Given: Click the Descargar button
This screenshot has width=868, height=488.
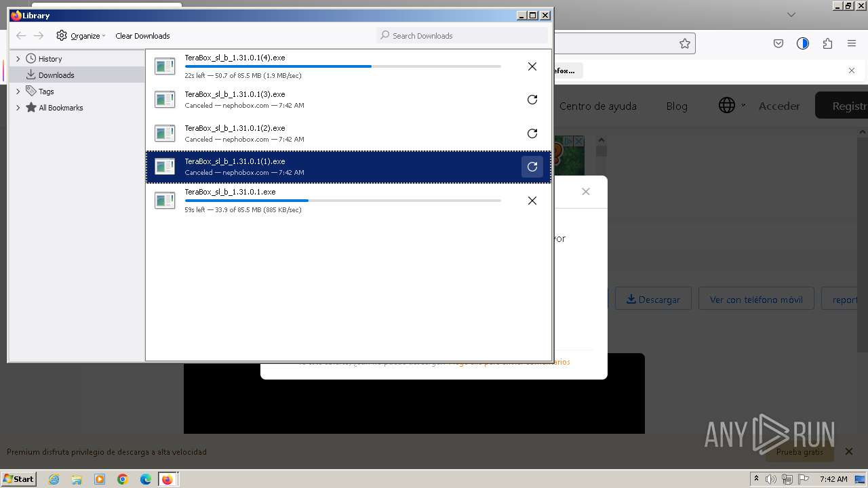Looking at the screenshot, I should tap(653, 299).
